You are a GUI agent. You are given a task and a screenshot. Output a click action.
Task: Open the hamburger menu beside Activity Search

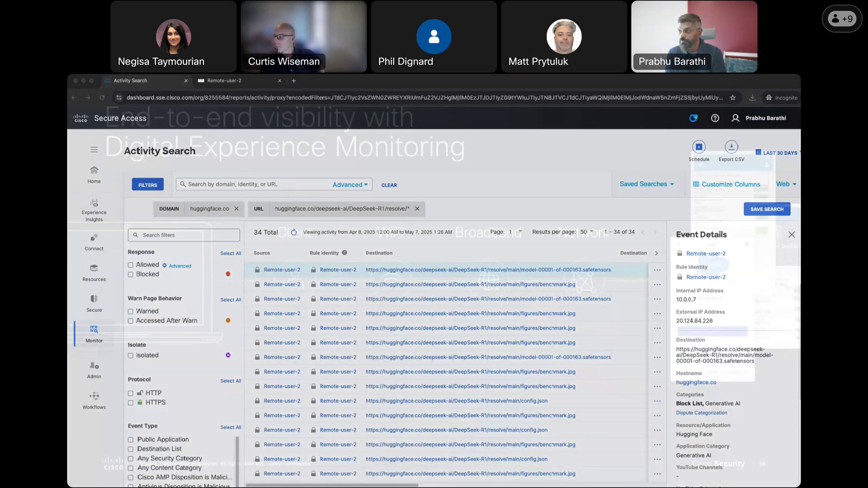point(94,150)
